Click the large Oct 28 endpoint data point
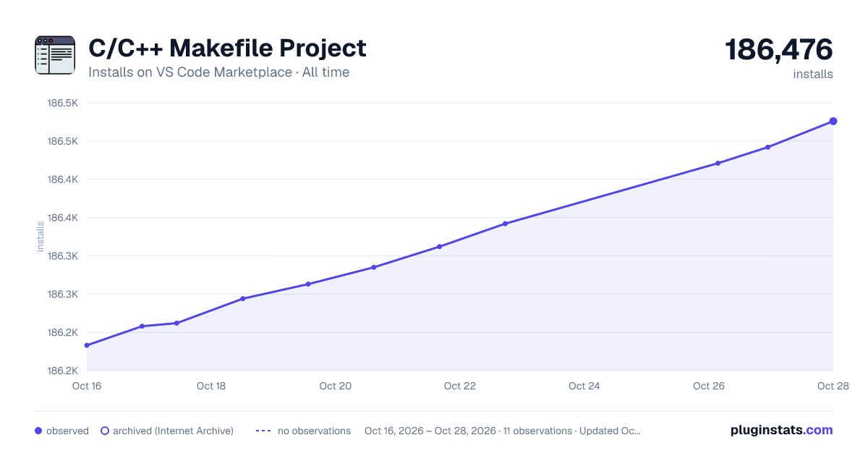The width and height of the screenshot is (868, 456). tap(833, 121)
